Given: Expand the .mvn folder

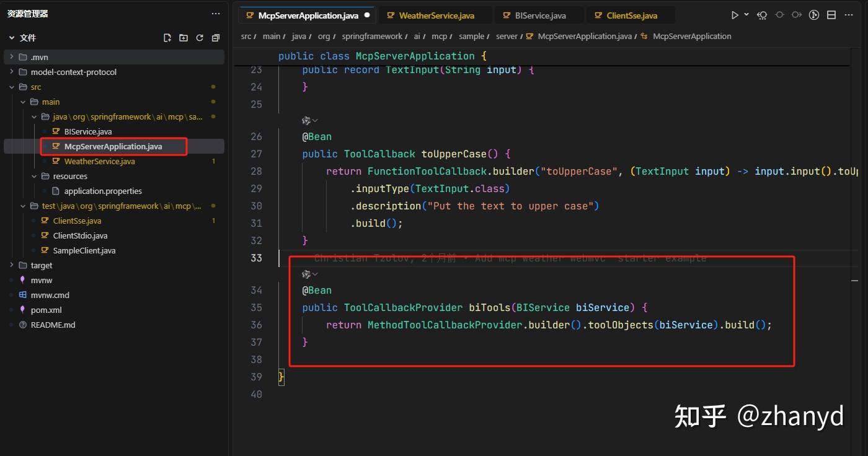Looking at the screenshot, I should click(x=39, y=57).
